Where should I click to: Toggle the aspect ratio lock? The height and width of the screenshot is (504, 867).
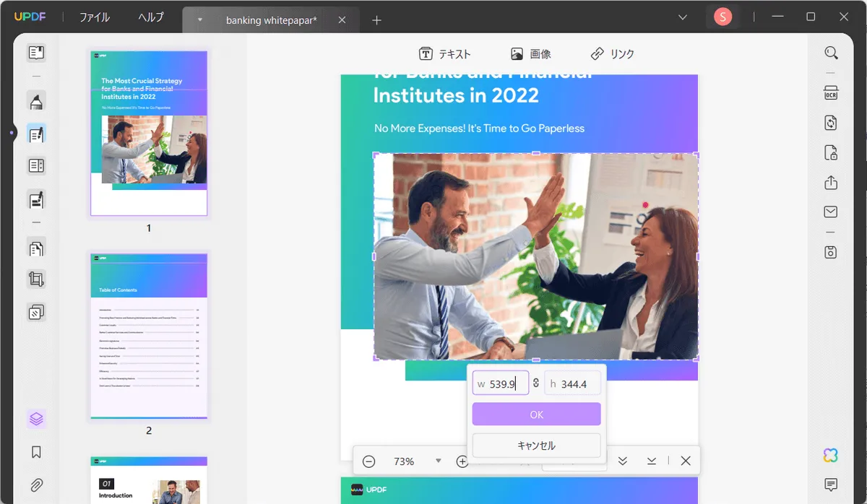click(536, 383)
